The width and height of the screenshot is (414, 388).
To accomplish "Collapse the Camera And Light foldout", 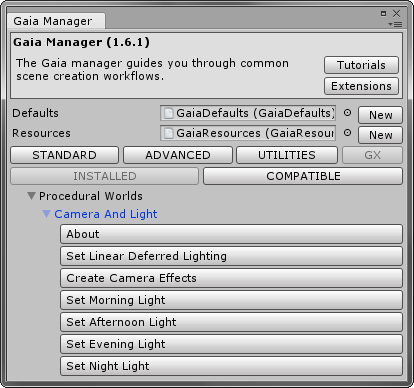I will [47, 214].
